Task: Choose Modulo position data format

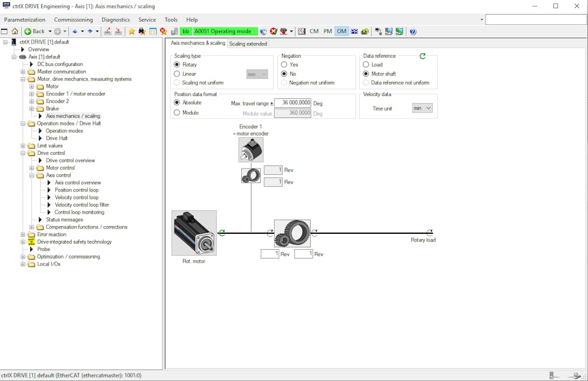Action: coord(177,112)
